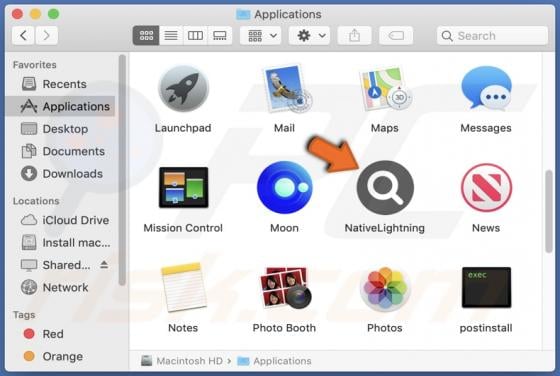Click Macintosh HD in the path bar
The image size is (560, 376).
pos(182,361)
